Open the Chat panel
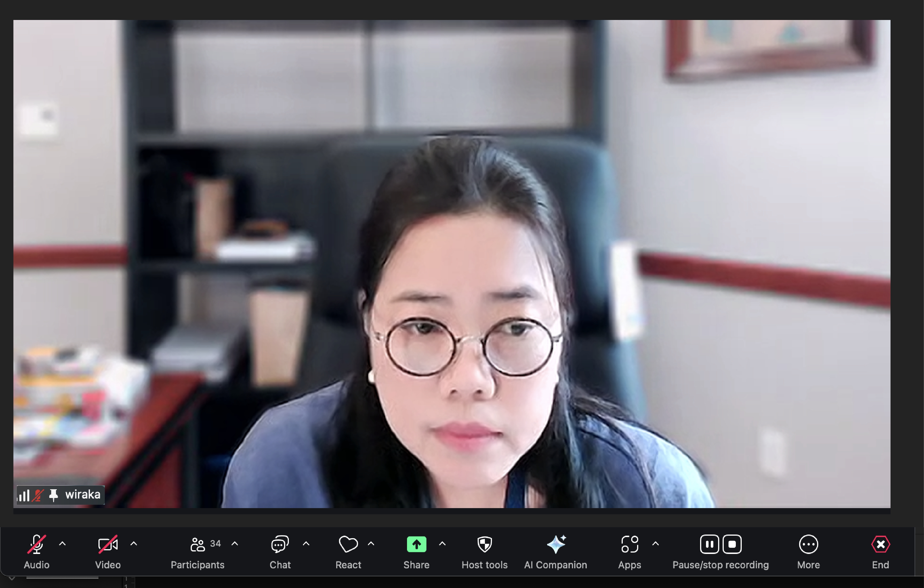The height and width of the screenshot is (588, 924). pyautogui.click(x=280, y=551)
